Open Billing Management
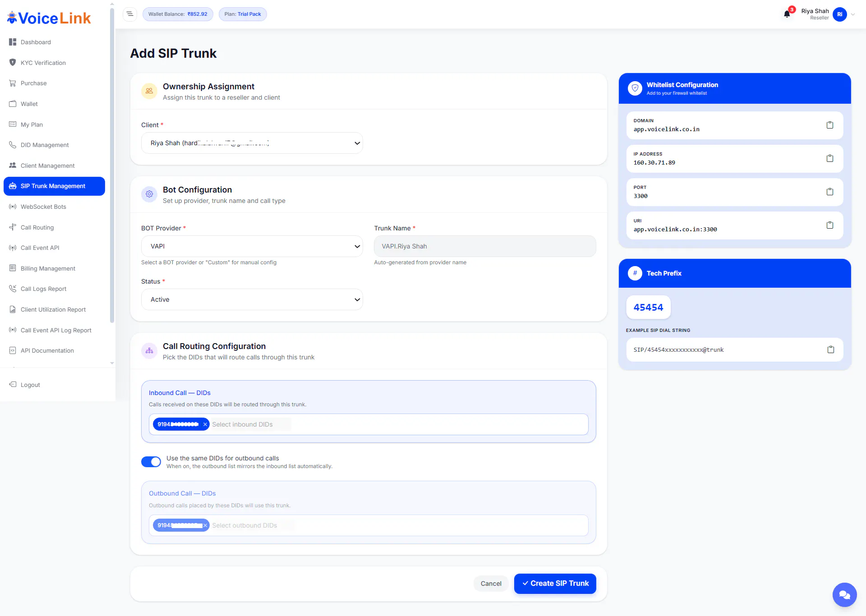Image resolution: width=866 pixels, height=616 pixels. [x=54, y=268]
